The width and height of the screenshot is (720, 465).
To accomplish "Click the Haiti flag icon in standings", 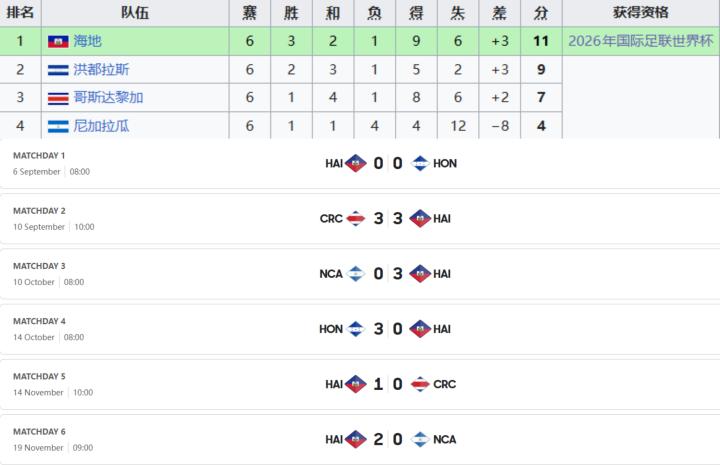I will tap(58, 41).
